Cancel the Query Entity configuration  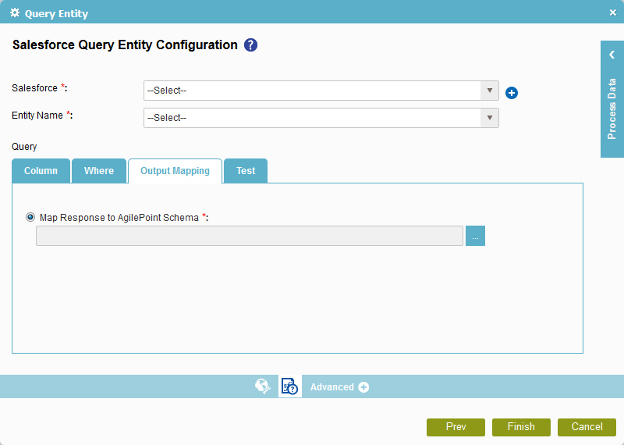coord(587,427)
